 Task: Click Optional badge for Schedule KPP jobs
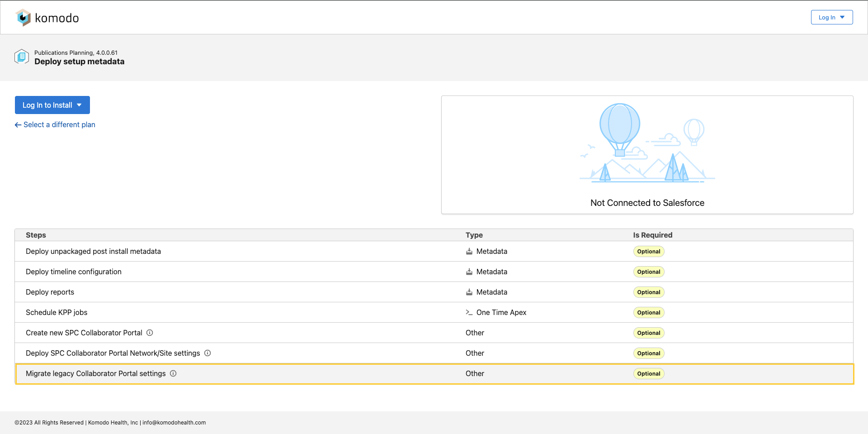tap(649, 313)
